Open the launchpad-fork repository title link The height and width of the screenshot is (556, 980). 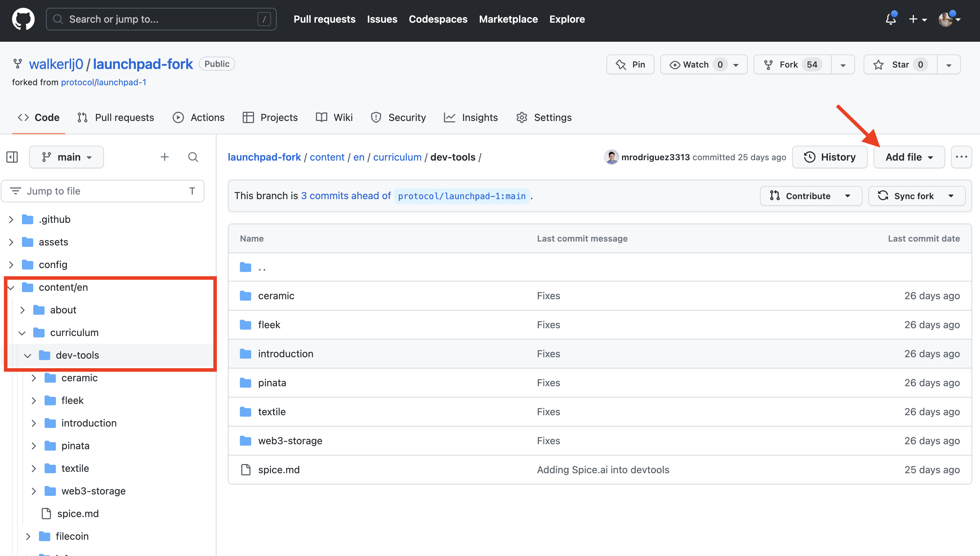(143, 64)
